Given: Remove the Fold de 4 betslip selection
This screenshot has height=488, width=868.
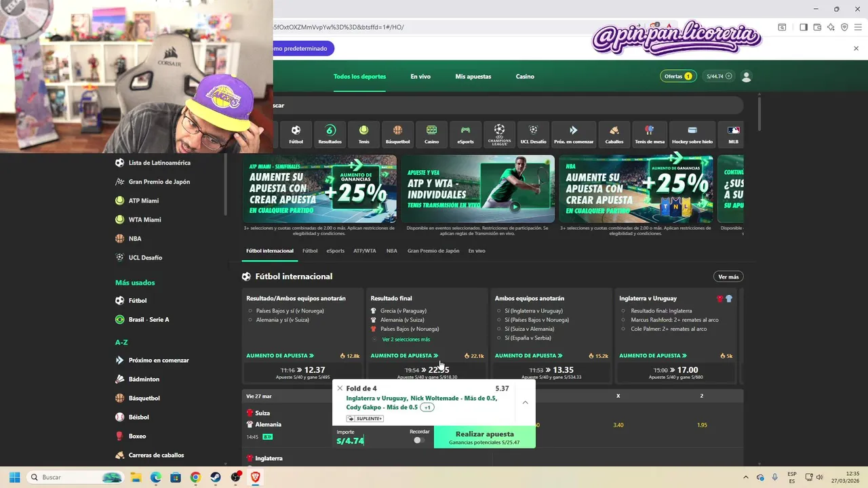Looking at the screenshot, I should (340, 388).
